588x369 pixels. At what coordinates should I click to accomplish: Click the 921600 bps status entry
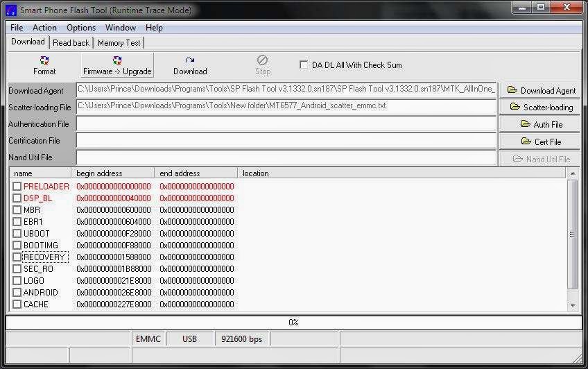click(x=242, y=339)
